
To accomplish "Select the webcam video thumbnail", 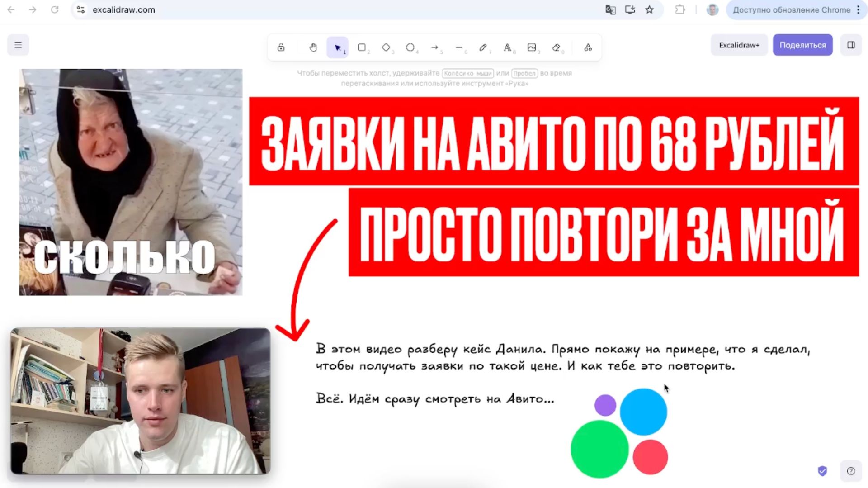I will tap(141, 401).
